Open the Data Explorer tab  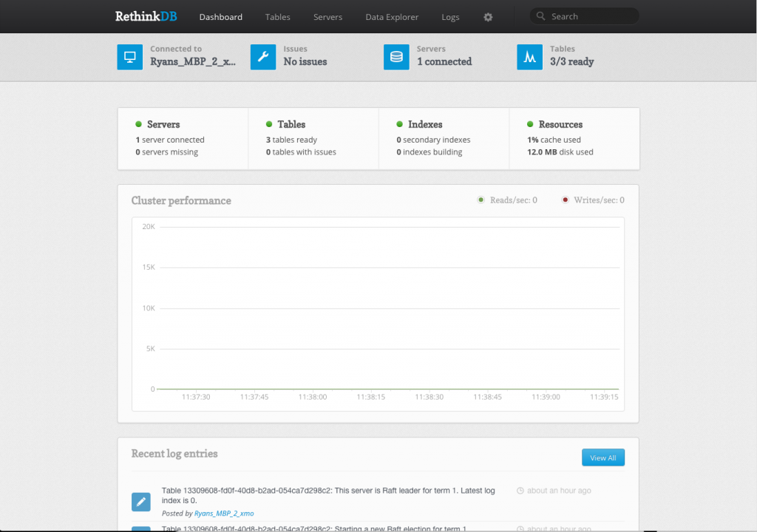(392, 17)
